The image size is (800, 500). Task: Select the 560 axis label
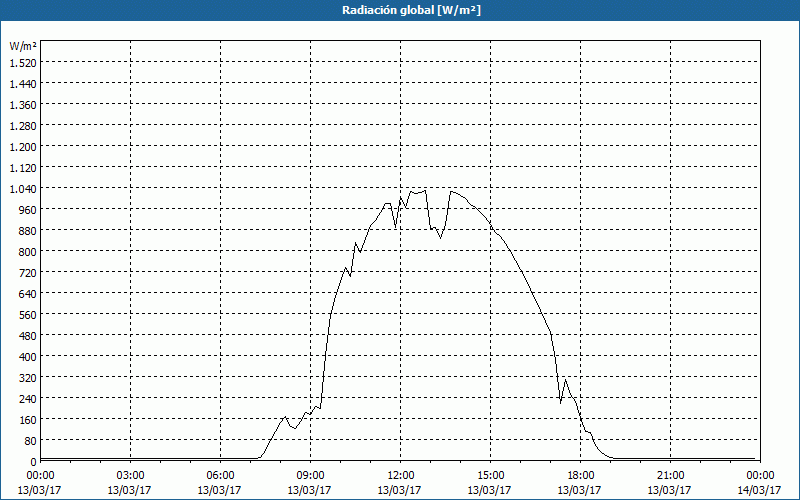pyautogui.click(x=28, y=315)
